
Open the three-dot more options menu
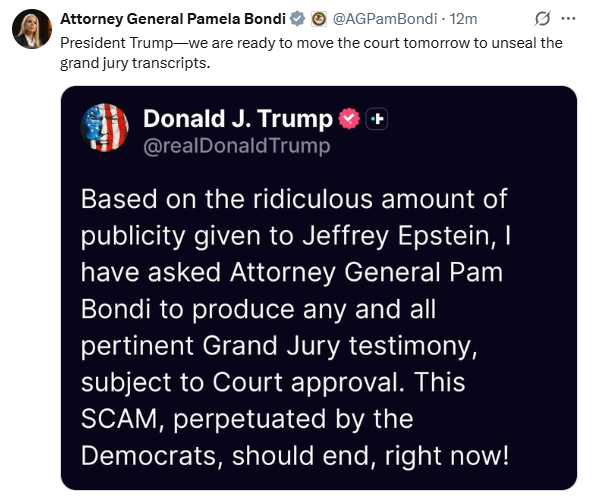click(568, 18)
